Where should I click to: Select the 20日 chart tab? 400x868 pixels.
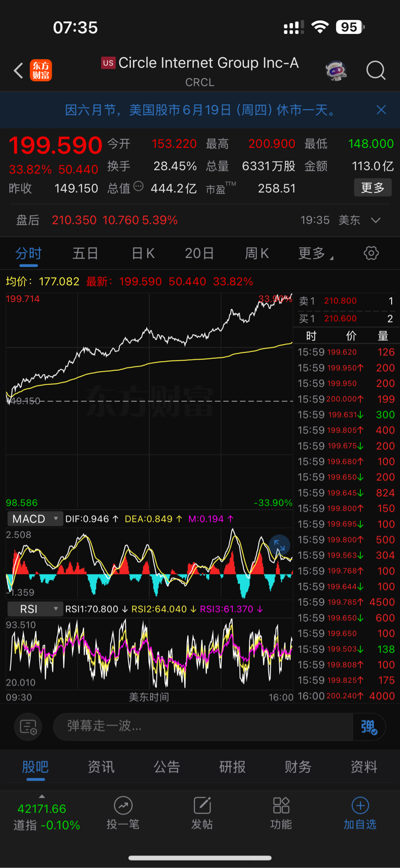click(x=199, y=253)
